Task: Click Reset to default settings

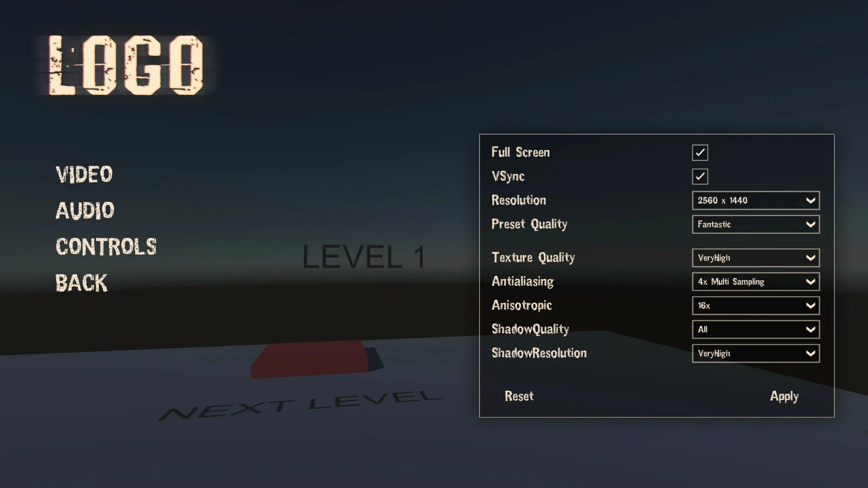Action: coord(518,396)
